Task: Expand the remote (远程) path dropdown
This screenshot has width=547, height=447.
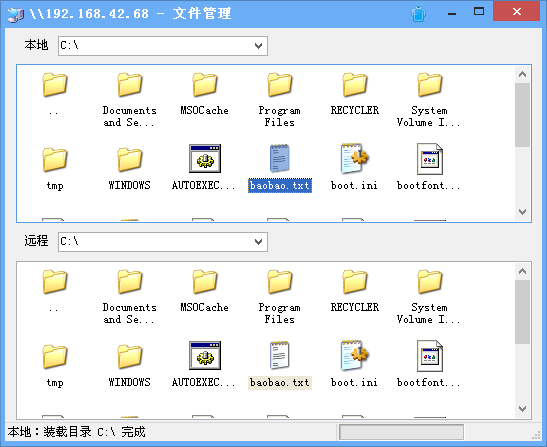Action: 258,242
